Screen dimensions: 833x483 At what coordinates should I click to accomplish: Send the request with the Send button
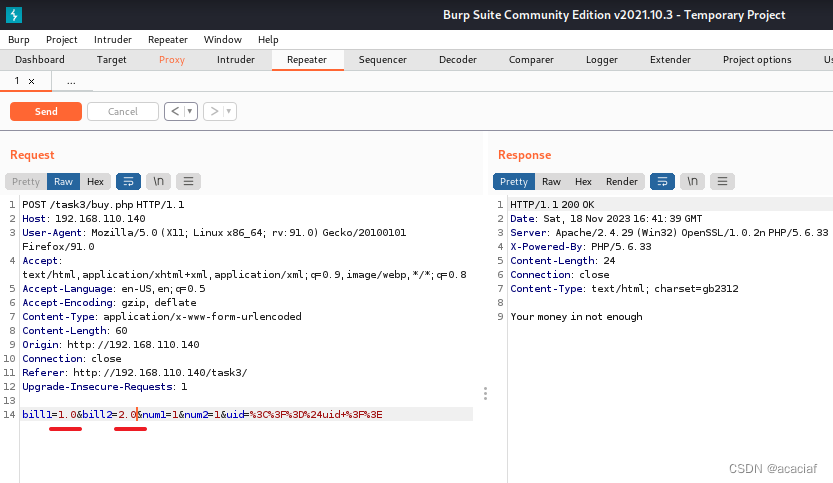coord(46,112)
